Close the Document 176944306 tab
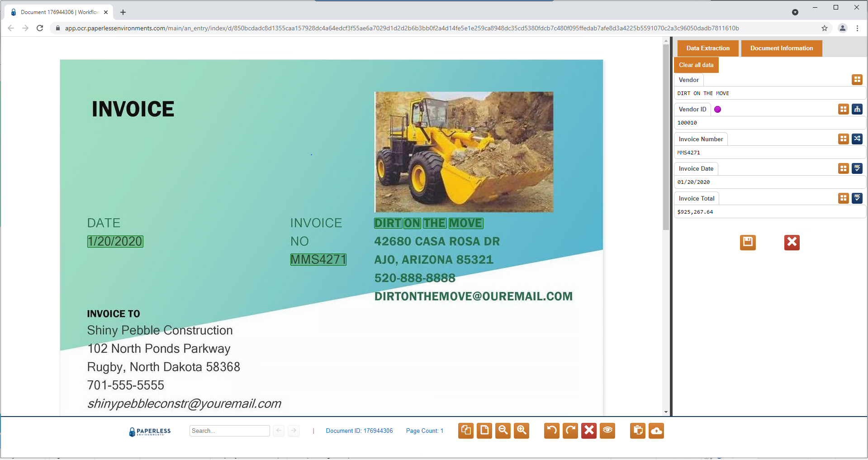 [x=106, y=12]
